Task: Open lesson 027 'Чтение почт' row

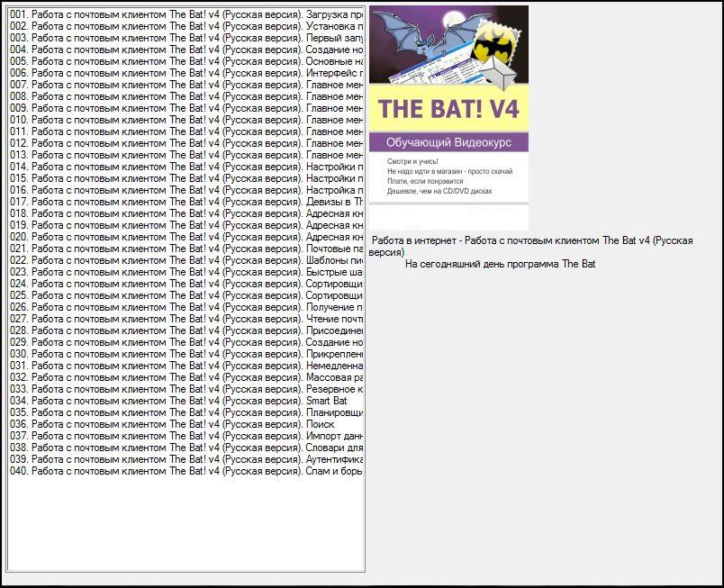Action: (x=186, y=319)
